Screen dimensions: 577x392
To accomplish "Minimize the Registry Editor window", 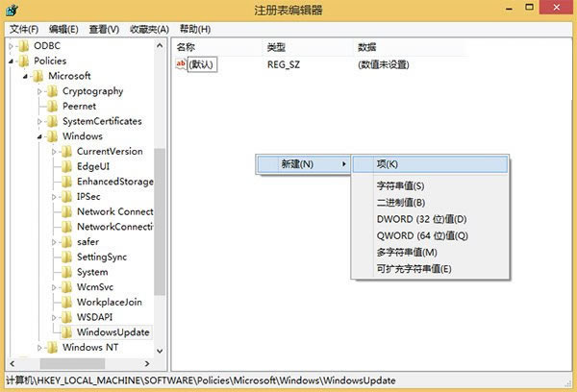I will coord(510,7).
